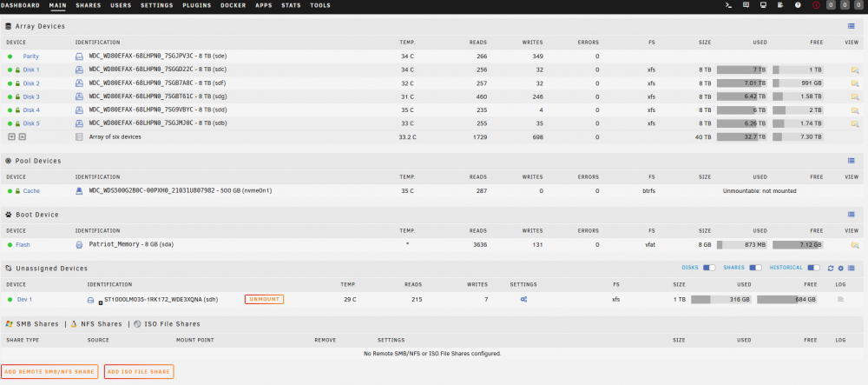This screenshot has width=868, height=385.
Task: Open the Disk 4 device link
Action: click(x=31, y=110)
